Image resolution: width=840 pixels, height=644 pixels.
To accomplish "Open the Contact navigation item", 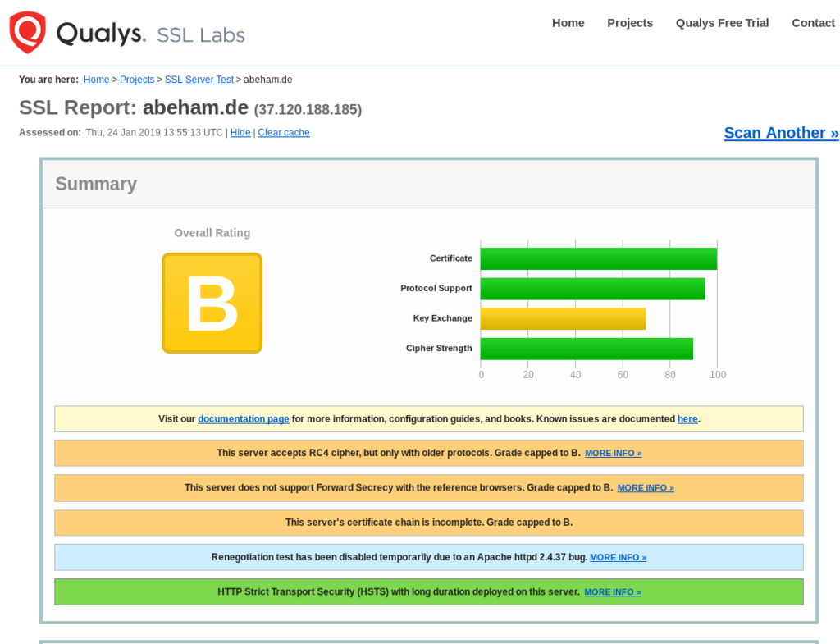I will tap(813, 23).
